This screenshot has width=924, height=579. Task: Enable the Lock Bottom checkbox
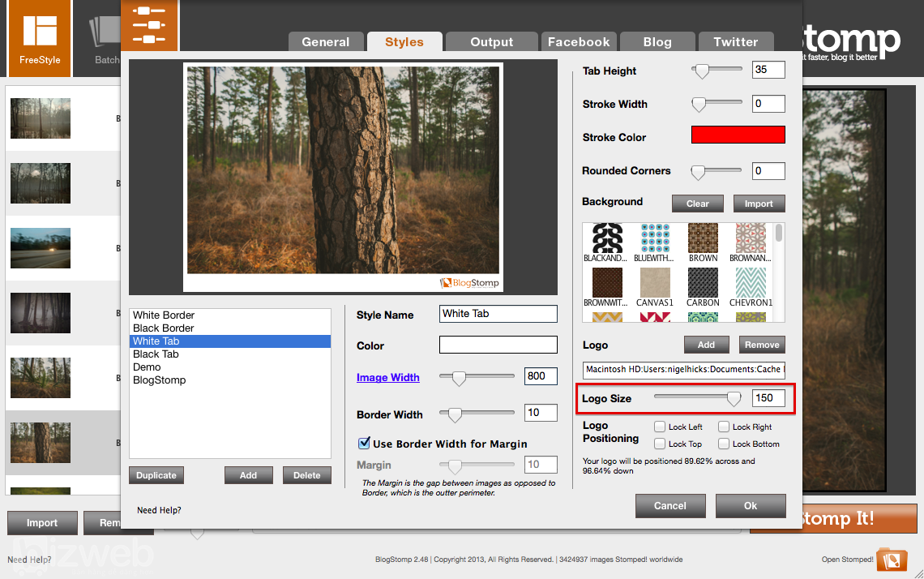pos(724,444)
